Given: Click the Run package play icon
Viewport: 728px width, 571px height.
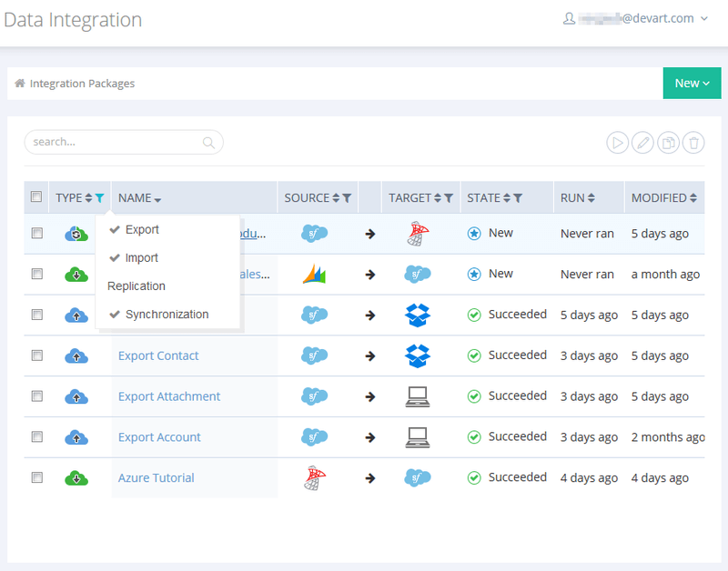Looking at the screenshot, I should tap(618, 143).
